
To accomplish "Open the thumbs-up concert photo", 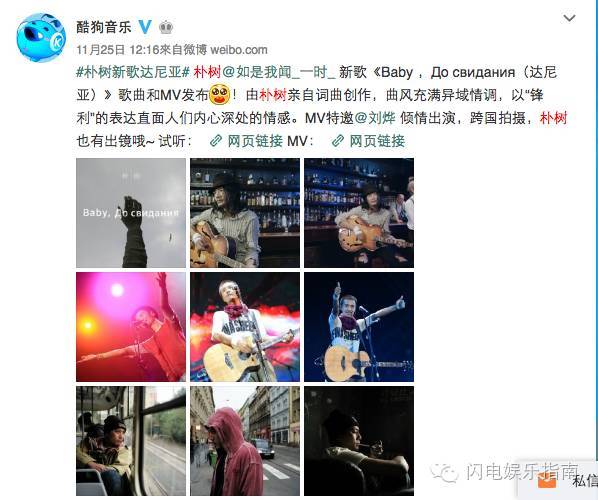I will pyautogui.click(x=359, y=327).
